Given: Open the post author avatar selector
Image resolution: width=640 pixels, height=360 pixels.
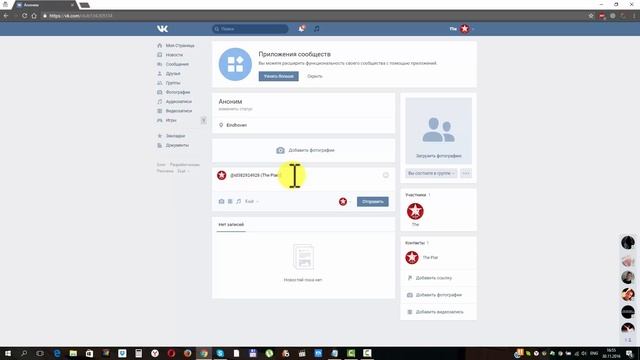Looking at the screenshot, I should coord(344,201).
